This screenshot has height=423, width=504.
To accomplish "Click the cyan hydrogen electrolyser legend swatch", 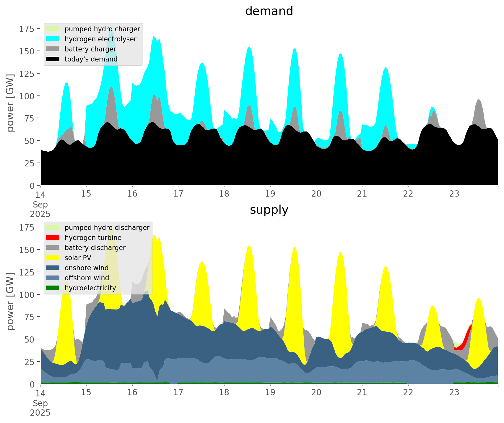I will (x=53, y=39).
